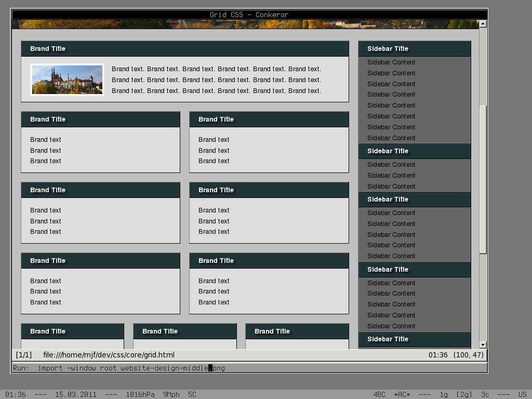Click the [1/1] buffer counter
The width and height of the screenshot is (532, 399).
24,355
